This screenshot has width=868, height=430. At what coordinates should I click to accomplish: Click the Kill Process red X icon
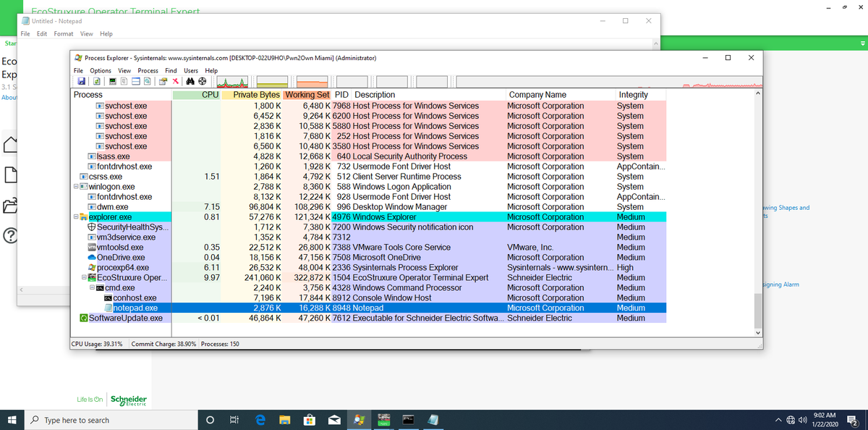(176, 81)
